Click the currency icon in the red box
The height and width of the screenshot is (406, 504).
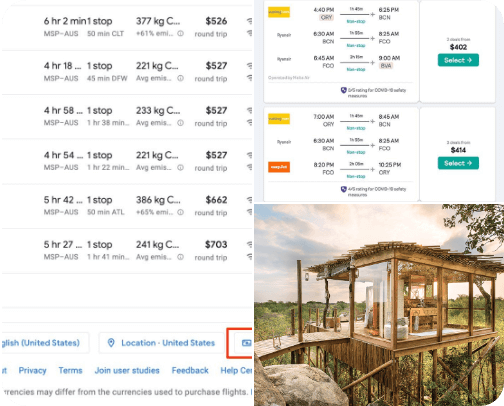tap(246, 343)
